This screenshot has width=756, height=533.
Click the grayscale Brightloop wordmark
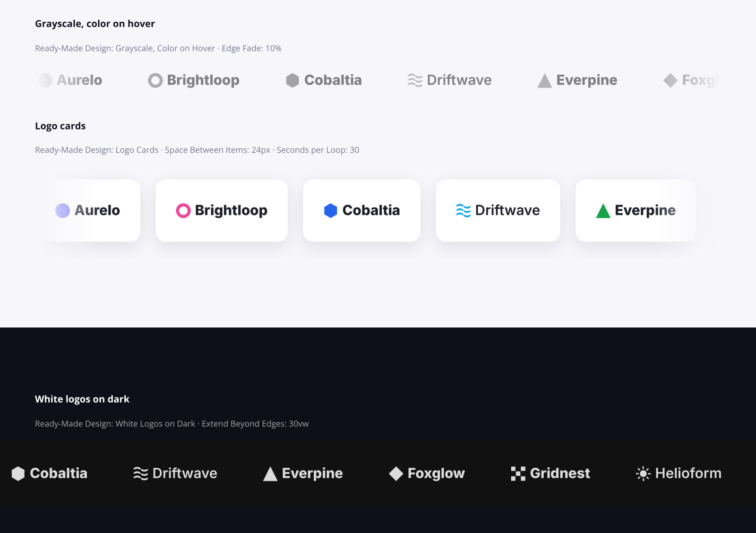point(203,81)
